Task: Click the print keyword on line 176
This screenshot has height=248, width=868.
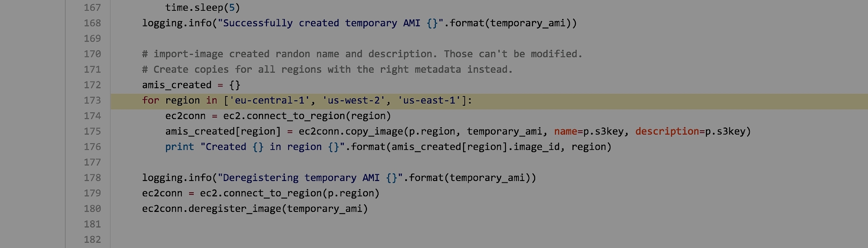Action: [x=179, y=147]
